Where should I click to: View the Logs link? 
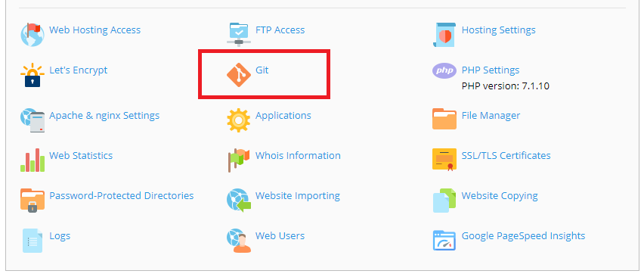pyautogui.click(x=60, y=236)
